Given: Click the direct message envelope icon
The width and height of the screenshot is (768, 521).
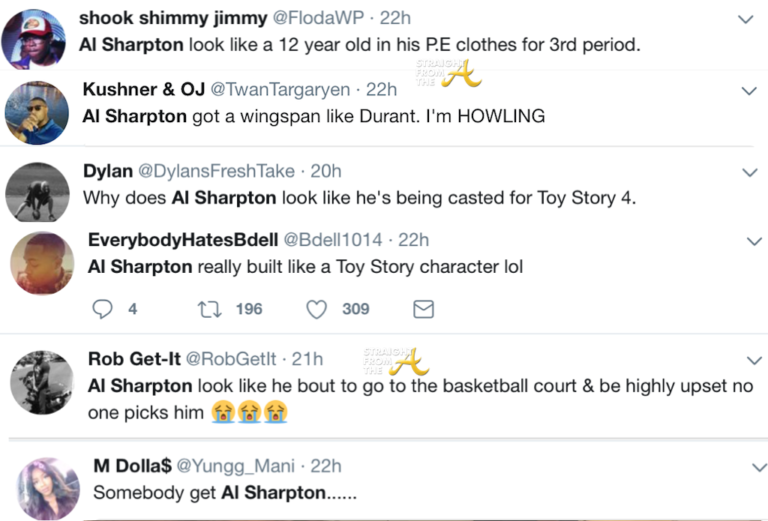Looking at the screenshot, I should tap(424, 309).
